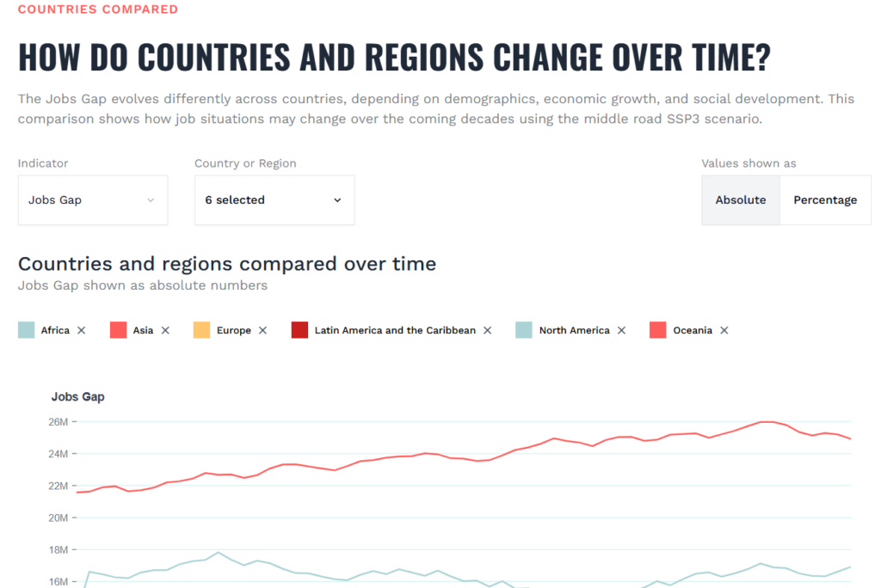Click the Latin America dark red swatch
The image size is (881, 588).
[299, 330]
